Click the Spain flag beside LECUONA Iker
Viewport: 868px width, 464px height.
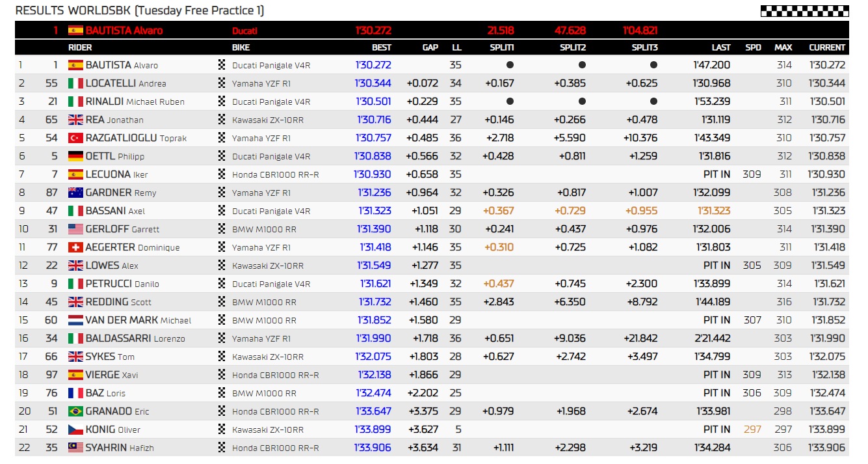pyautogui.click(x=75, y=174)
